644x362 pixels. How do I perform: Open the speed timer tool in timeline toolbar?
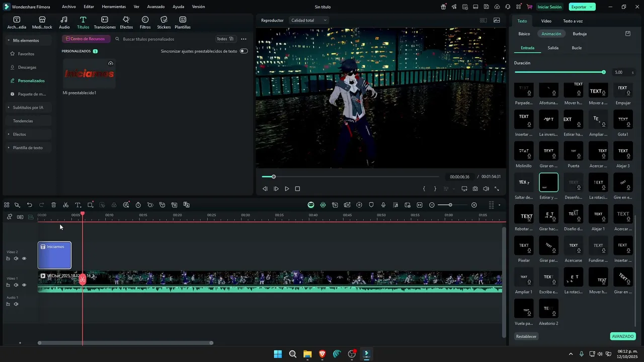pos(138,205)
